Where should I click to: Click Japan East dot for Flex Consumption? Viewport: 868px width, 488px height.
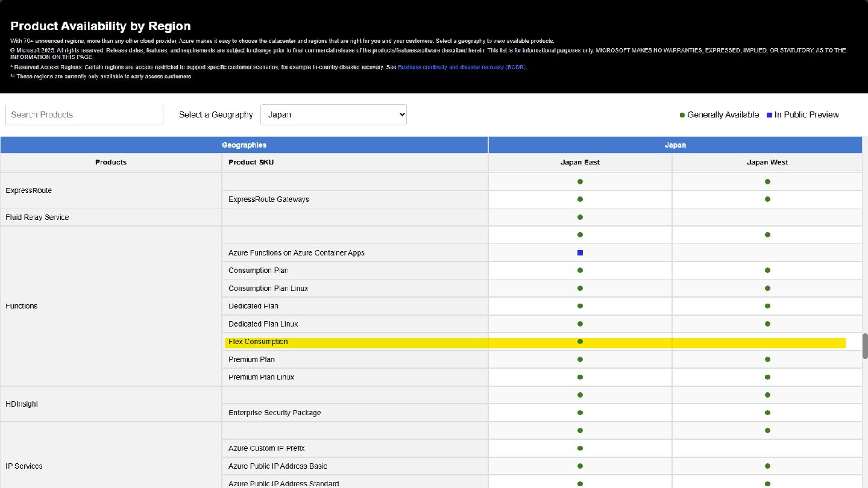point(580,342)
